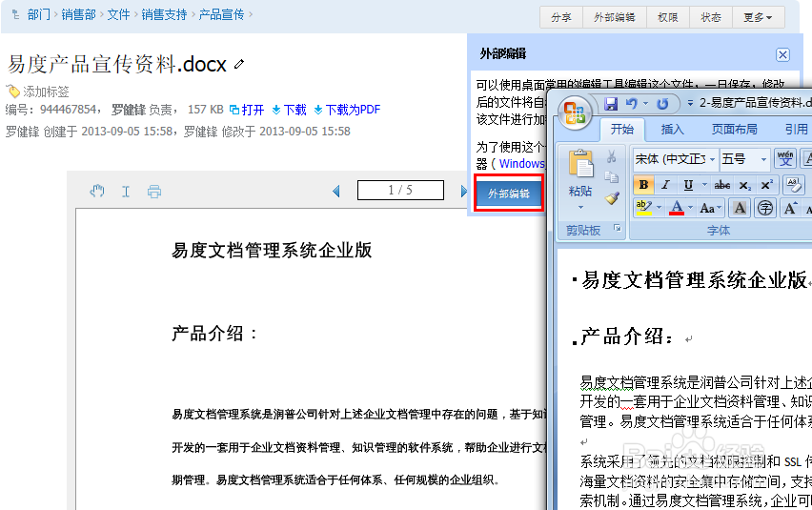Open underline style dropdown arrow
This screenshot has width=812, height=510.
[704, 185]
